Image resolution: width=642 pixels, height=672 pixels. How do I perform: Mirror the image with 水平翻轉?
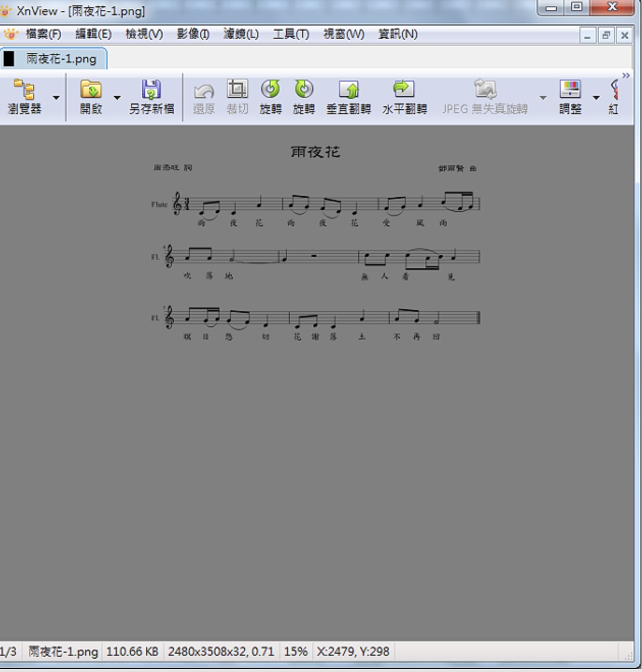tap(405, 97)
